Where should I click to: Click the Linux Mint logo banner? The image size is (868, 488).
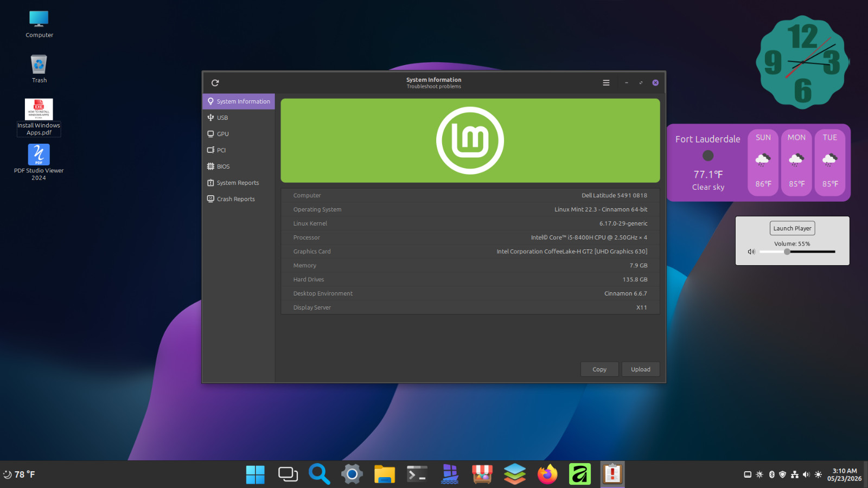[470, 140]
